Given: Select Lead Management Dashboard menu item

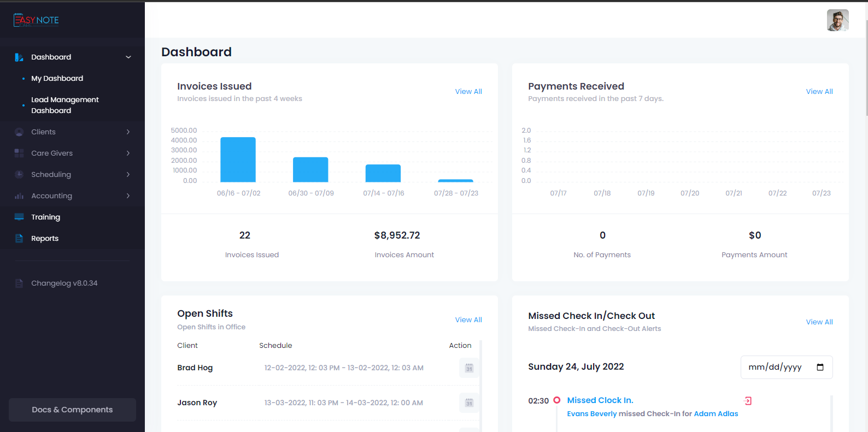Looking at the screenshot, I should (64, 105).
